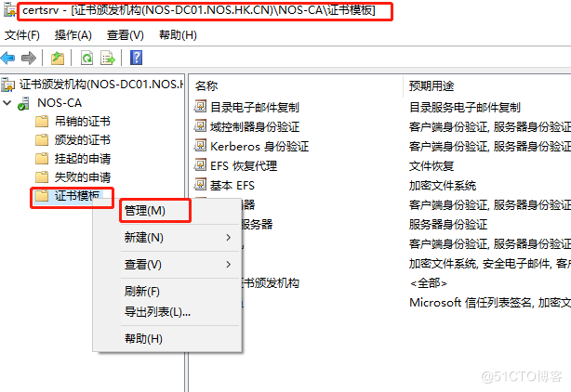Collapse the NOS-CA tree node
This screenshot has width=571, height=392.
pos(7,103)
